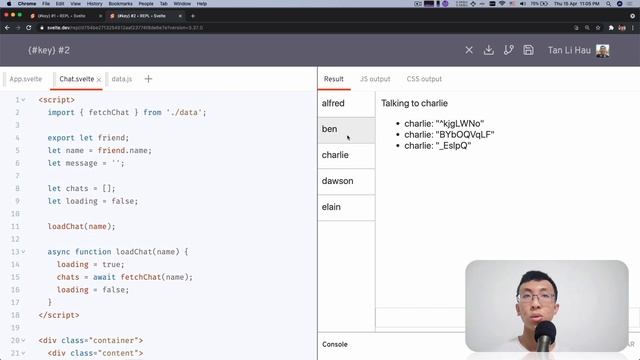
Task: Click the '_EslpQ' chat message
Action: [x=438, y=146]
